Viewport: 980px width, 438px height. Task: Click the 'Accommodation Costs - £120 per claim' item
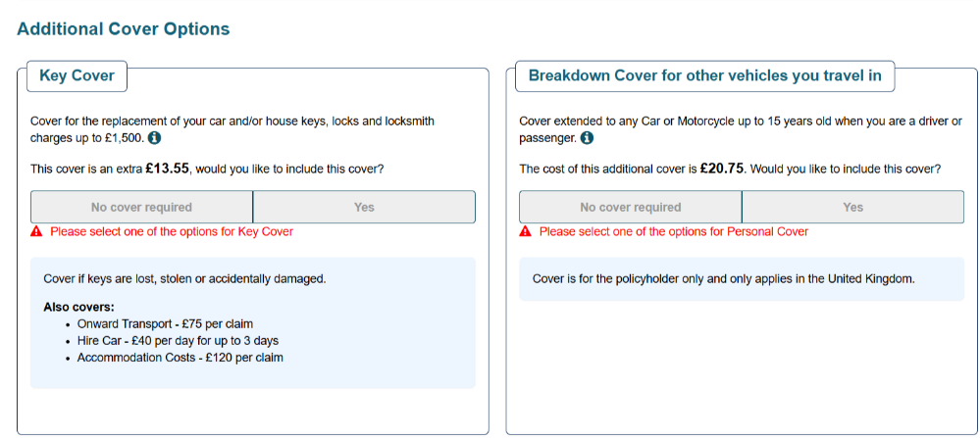click(x=180, y=358)
